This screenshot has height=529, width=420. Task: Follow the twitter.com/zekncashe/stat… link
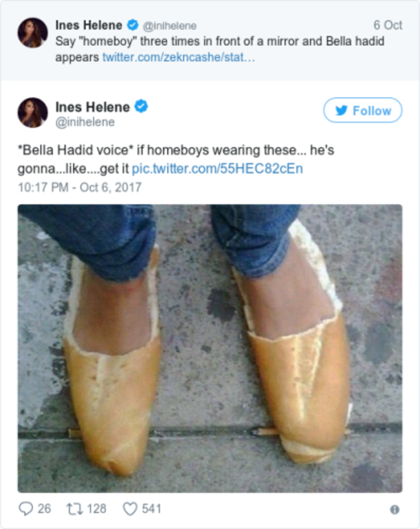(x=178, y=57)
